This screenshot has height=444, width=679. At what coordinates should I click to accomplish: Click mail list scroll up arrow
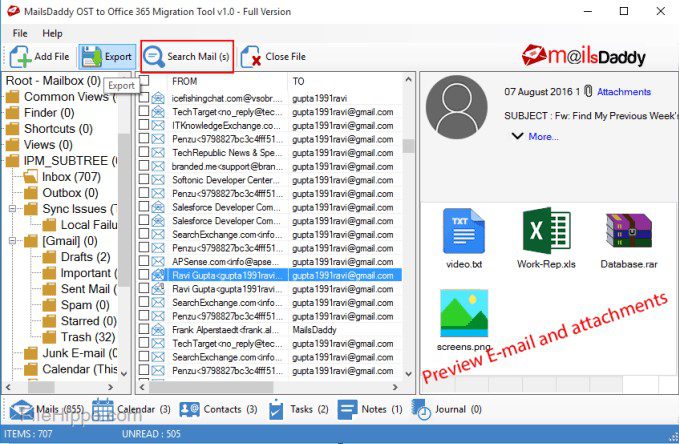pos(408,80)
